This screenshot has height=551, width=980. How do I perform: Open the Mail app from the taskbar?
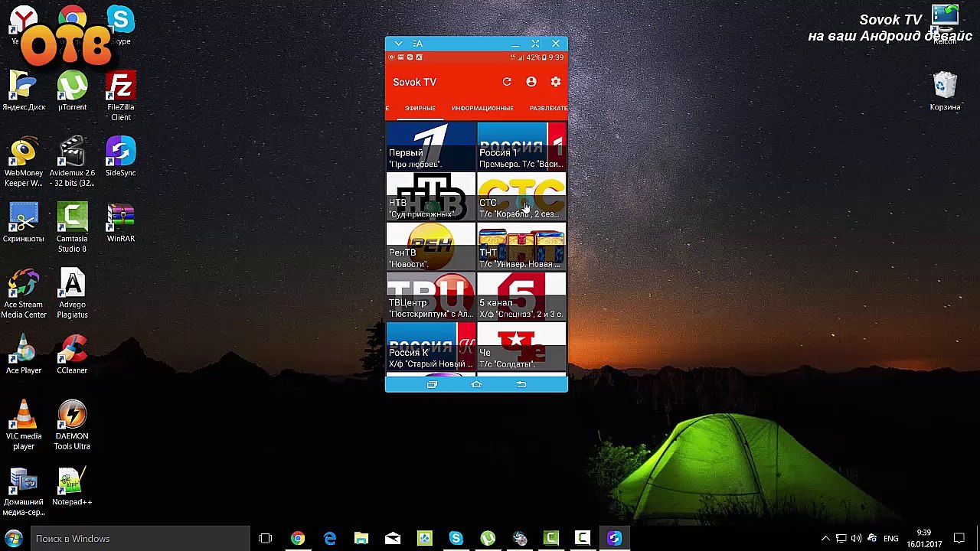point(393,539)
